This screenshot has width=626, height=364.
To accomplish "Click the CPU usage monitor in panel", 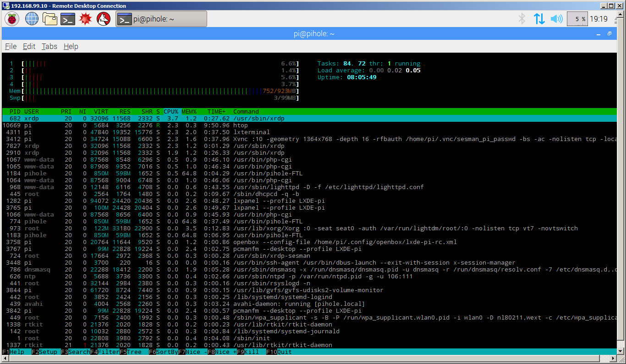I will coord(577,19).
